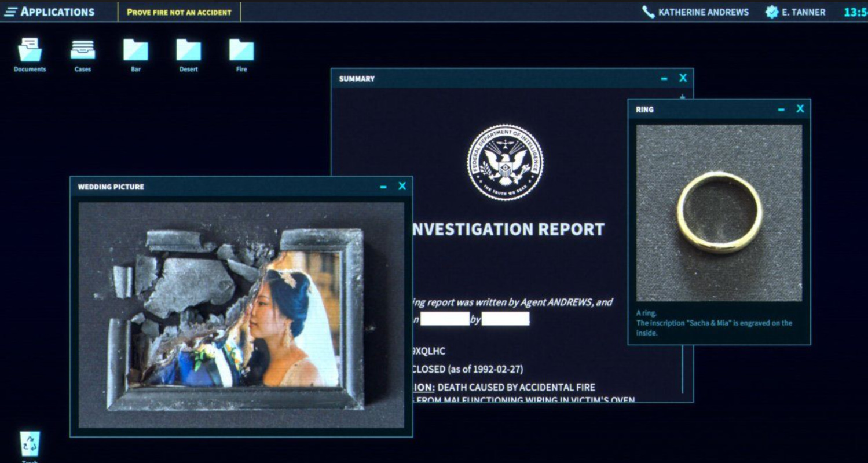
Task: Click the burnt wedding photo image
Action: tap(241, 316)
